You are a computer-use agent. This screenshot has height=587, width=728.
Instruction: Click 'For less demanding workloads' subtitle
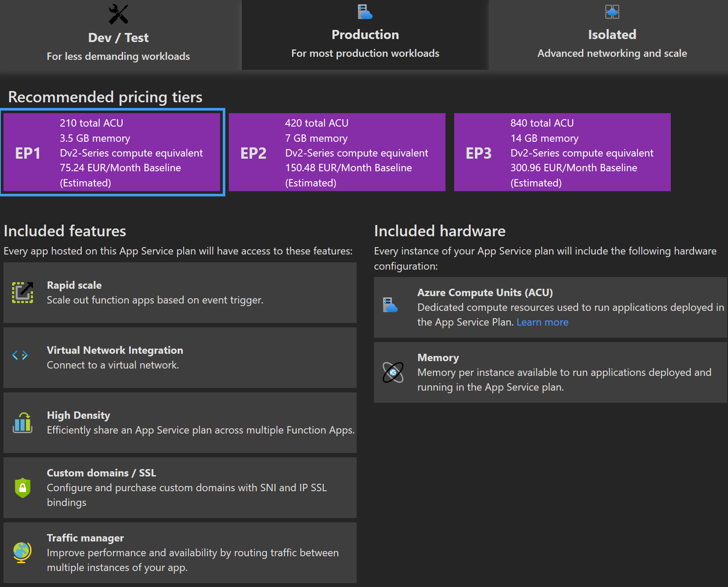(x=118, y=56)
